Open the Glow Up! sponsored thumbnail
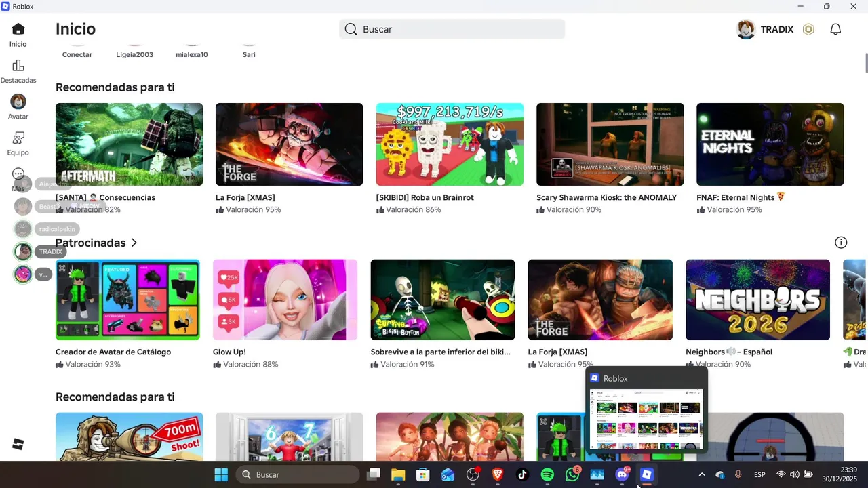Screen dimensions: 868x488 [x=285, y=300]
